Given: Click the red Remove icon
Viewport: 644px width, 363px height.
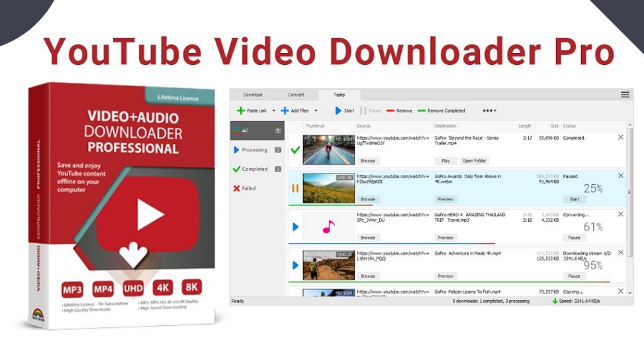Looking at the screenshot, I should point(391,111).
